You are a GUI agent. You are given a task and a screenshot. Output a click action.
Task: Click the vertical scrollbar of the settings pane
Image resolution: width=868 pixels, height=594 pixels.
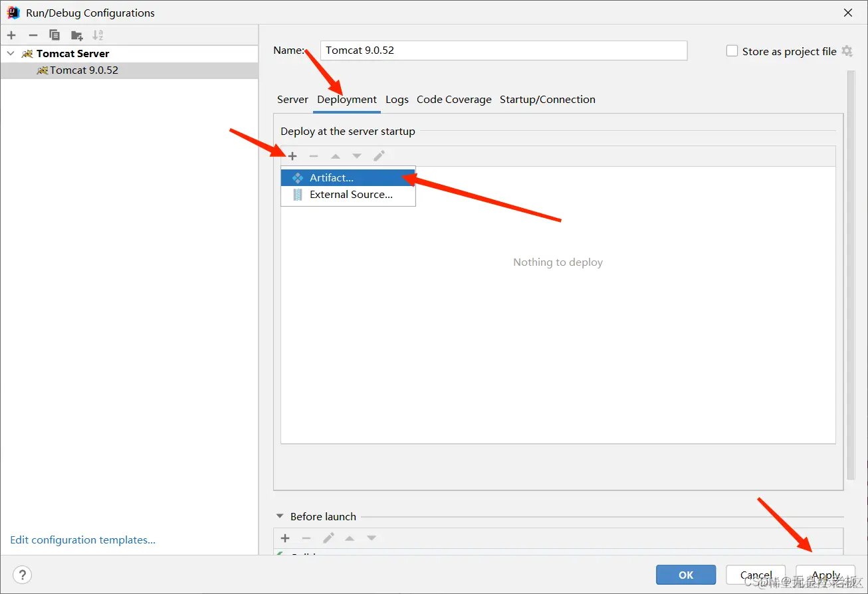click(x=851, y=274)
